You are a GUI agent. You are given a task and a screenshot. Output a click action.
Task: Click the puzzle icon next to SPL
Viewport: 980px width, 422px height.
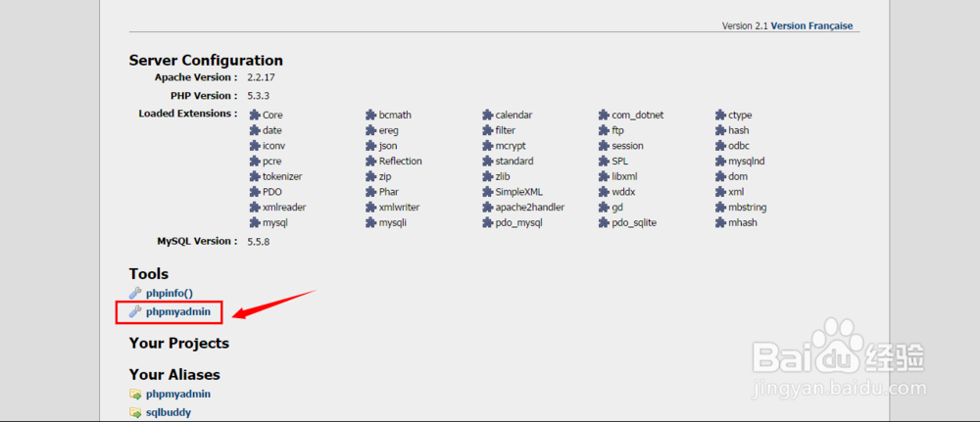(604, 161)
